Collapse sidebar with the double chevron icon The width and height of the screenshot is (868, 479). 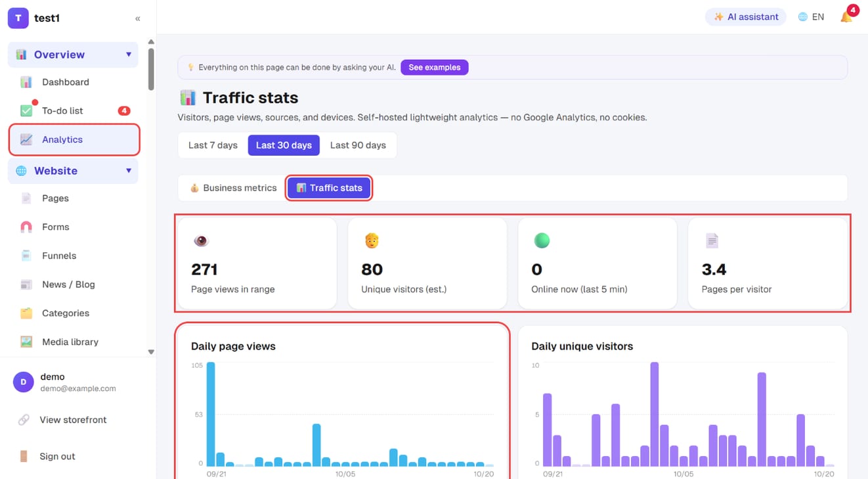(137, 18)
